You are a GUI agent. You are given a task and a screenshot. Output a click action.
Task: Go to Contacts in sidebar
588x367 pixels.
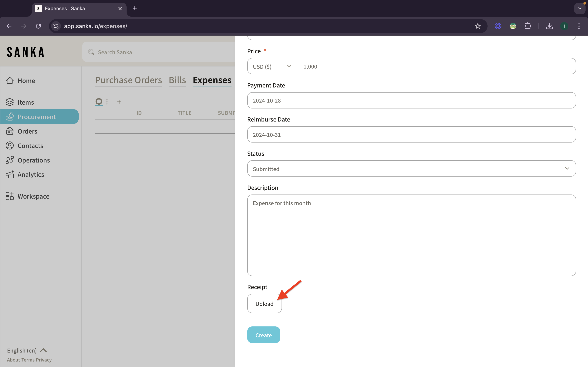pos(30,146)
